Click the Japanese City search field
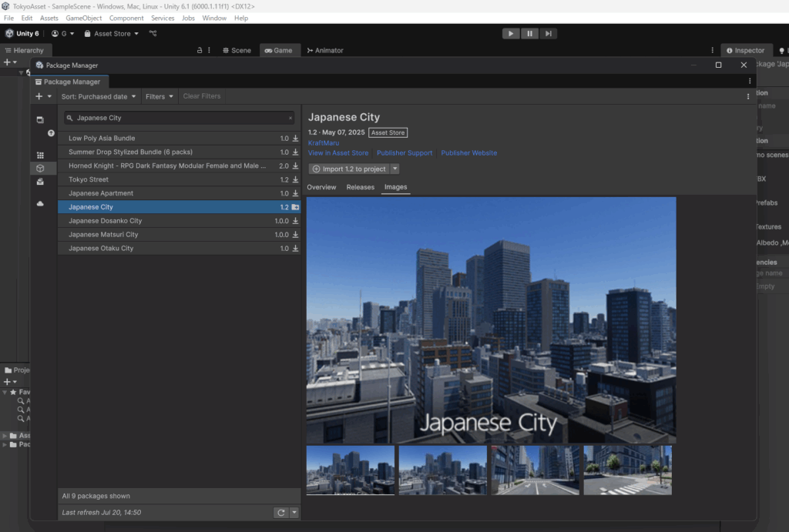The width and height of the screenshot is (789, 532). (179, 118)
